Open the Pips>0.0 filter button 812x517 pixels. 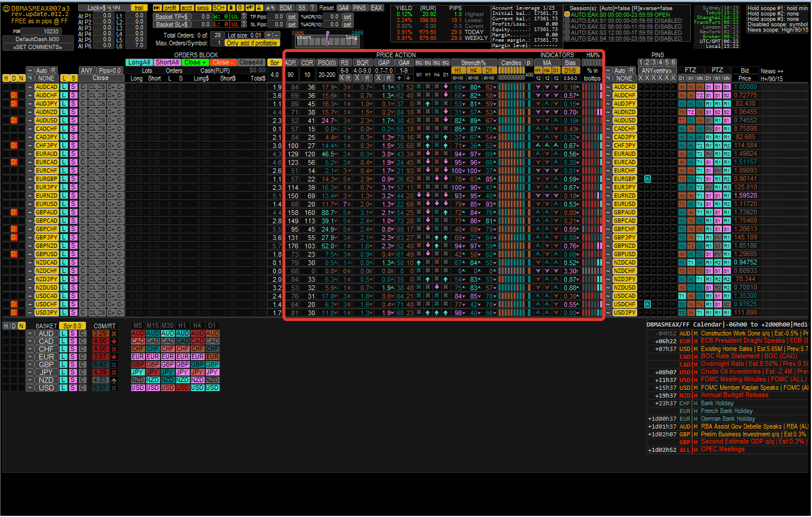(110, 70)
